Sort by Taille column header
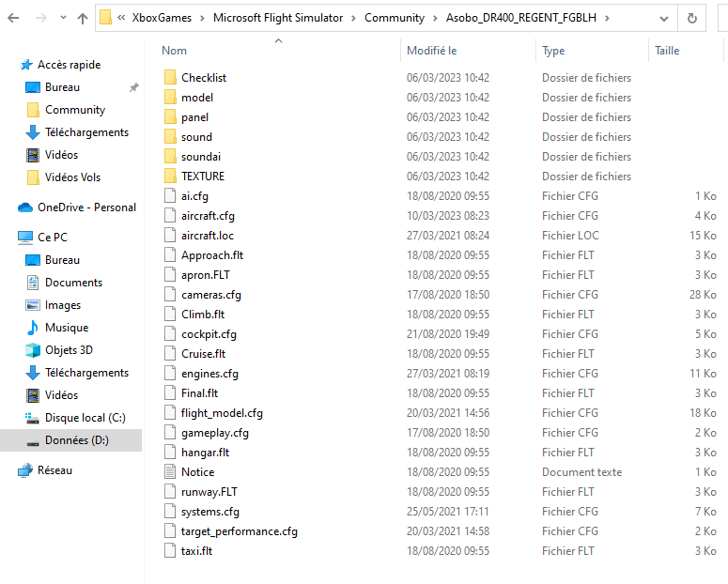The width and height of the screenshot is (728, 584). 667,51
